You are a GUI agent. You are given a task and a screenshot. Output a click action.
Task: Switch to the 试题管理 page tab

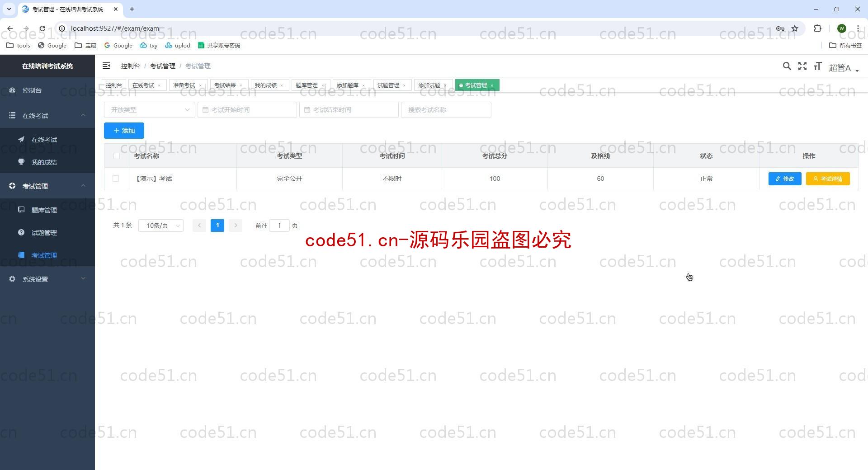click(388, 85)
